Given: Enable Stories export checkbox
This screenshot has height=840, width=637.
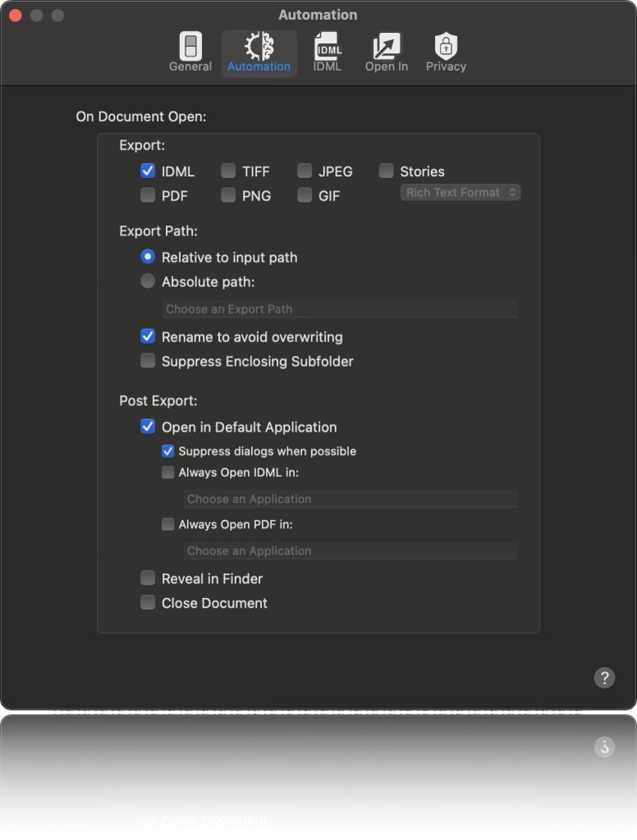Looking at the screenshot, I should 386,171.
